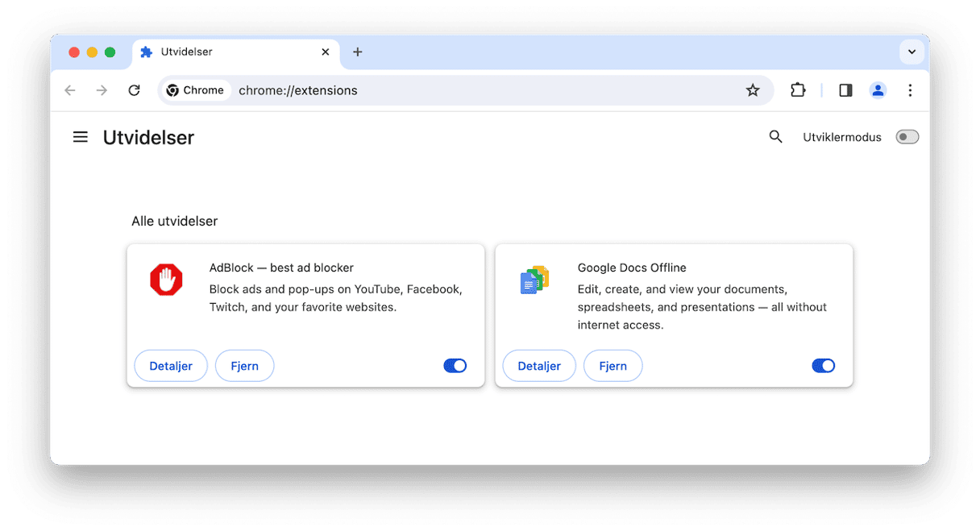The height and width of the screenshot is (531, 980).
Task: Go back with the back arrow
Action: pyautogui.click(x=70, y=90)
